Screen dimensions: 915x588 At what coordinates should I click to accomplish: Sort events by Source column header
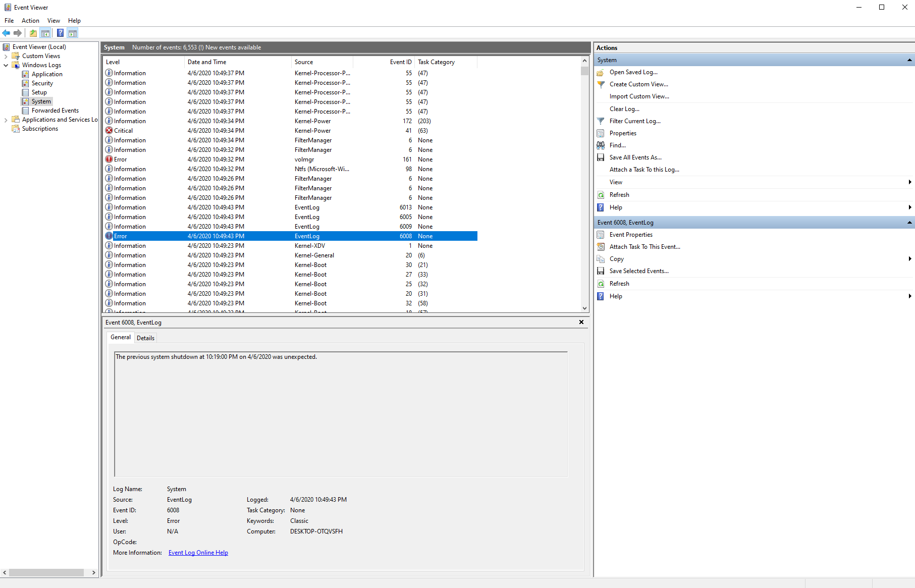[322, 62]
